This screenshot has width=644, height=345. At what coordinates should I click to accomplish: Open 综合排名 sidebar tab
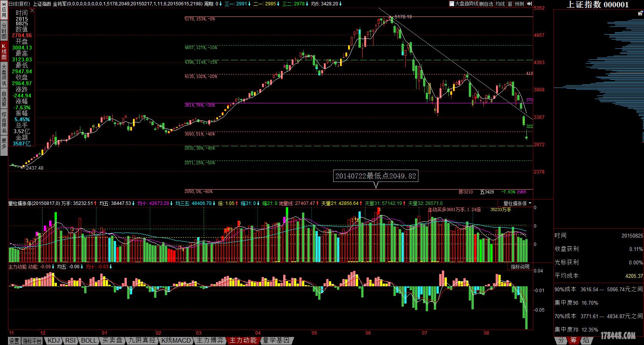click(x=4, y=122)
